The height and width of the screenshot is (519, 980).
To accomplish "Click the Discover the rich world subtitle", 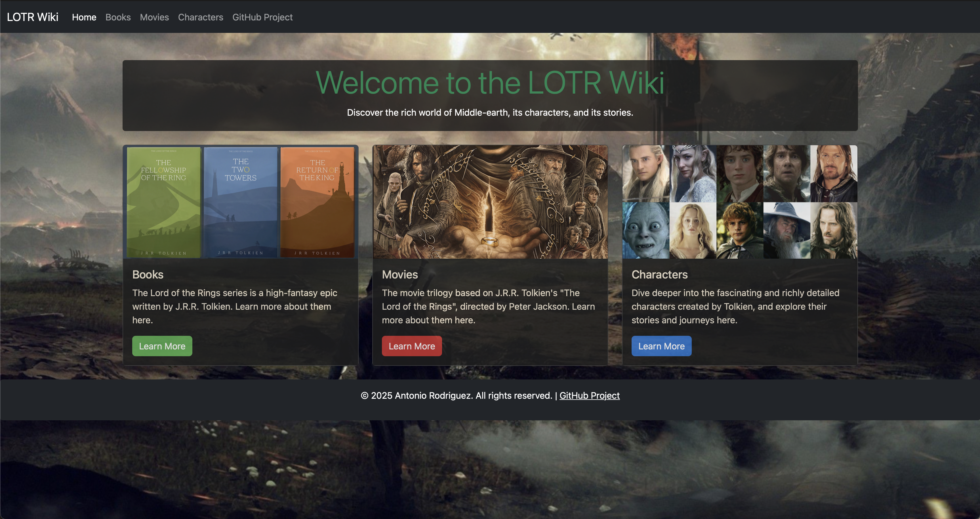I will 490,113.
